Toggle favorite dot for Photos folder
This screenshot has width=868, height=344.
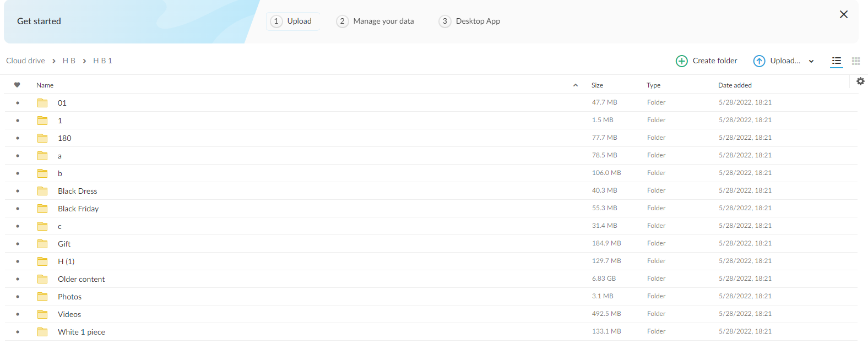pyautogui.click(x=18, y=297)
